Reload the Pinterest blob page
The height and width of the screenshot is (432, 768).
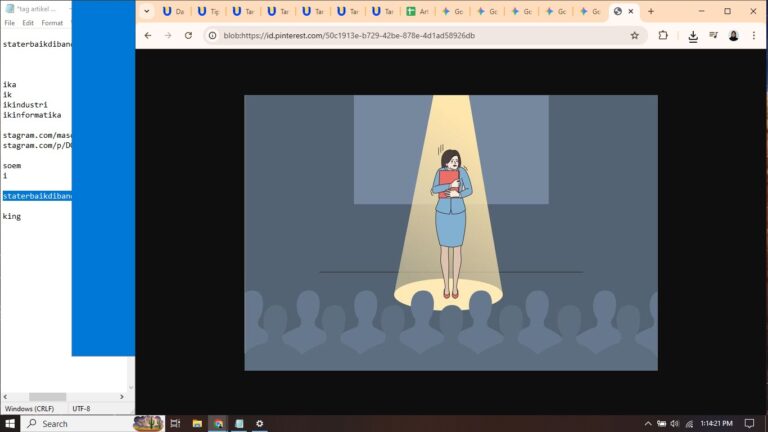click(x=188, y=35)
